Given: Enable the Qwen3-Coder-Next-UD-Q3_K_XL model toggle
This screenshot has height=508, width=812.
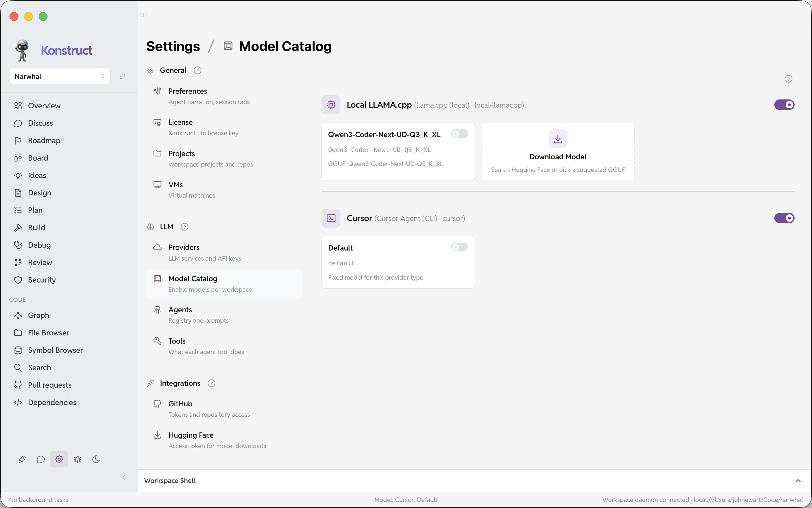Looking at the screenshot, I should [x=460, y=134].
